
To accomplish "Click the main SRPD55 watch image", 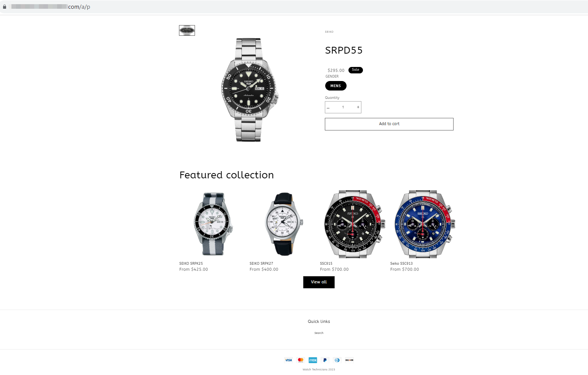I will point(249,90).
